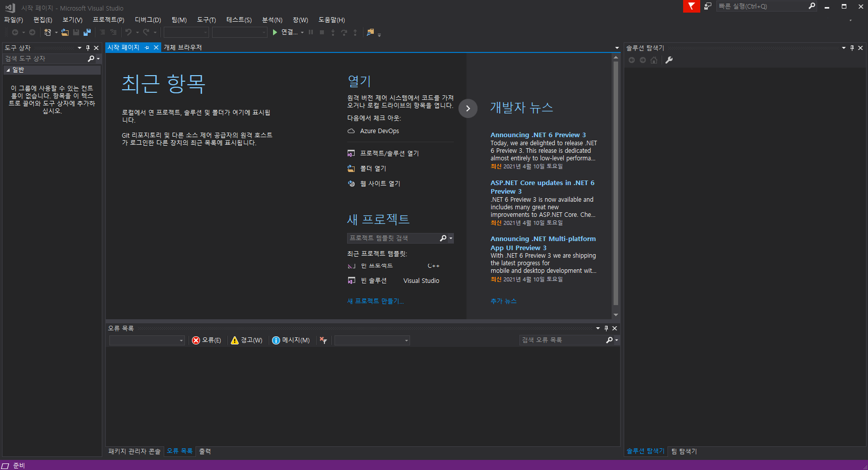Click the Toolbox search magnifier icon
Image resolution: width=868 pixels, height=470 pixels.
pyautogui.click(x=91, y=59)
